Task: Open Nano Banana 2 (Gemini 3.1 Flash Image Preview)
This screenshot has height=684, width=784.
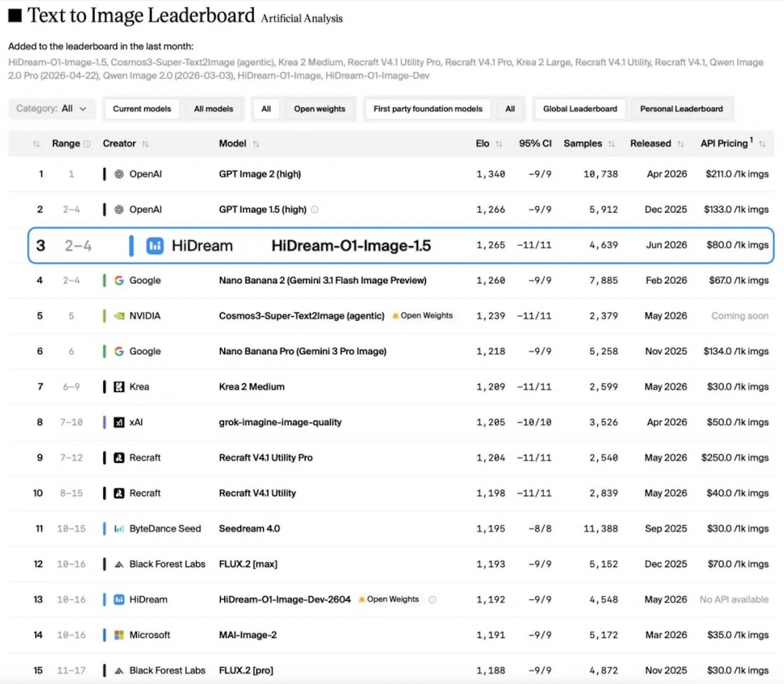Action: point(323,280)
